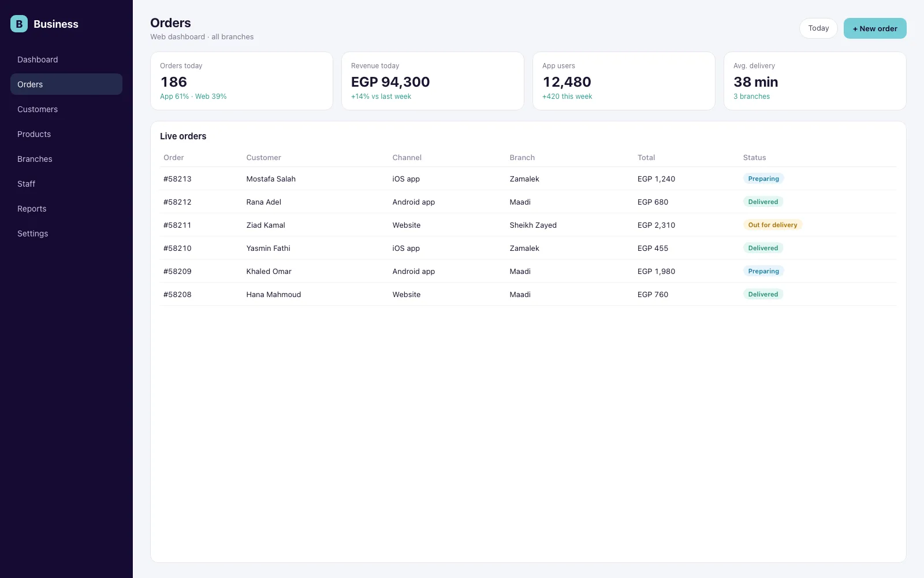Viewport: 924px width, 578px height.
Task: Click order number #58212
Action: 177,202
